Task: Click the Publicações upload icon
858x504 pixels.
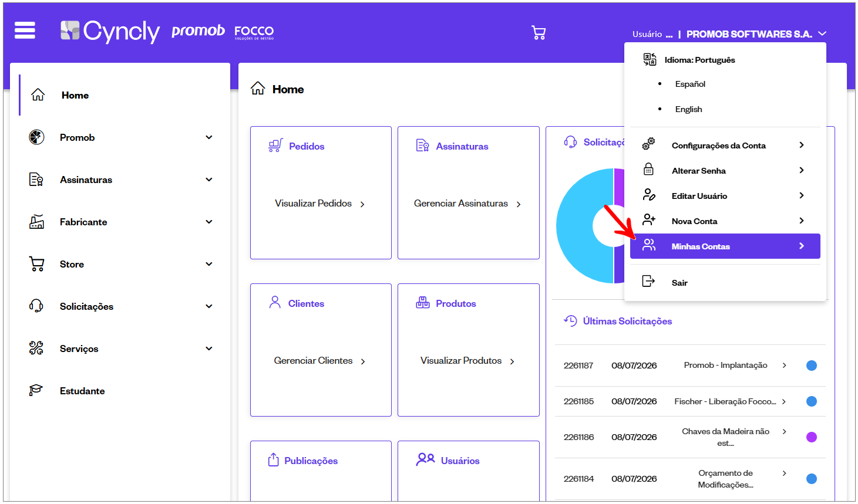Action: pyautogui.click(x=273, y=460)
